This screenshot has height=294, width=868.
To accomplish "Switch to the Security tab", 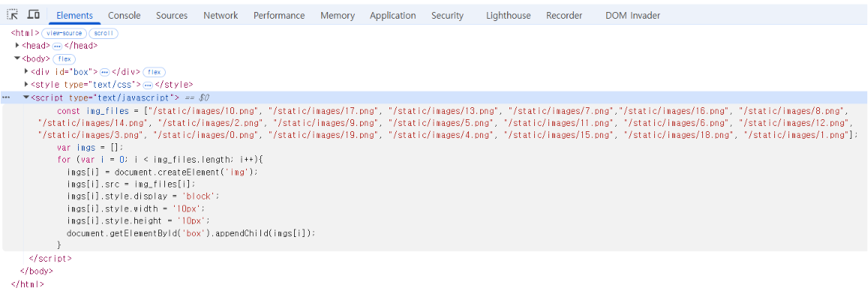I will click(x=447, y=16).
